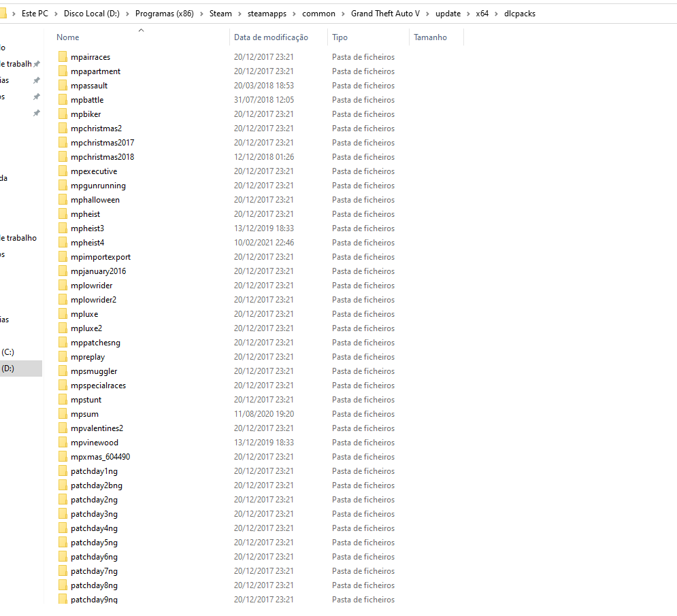
Task: Open the update folder from the address bar
Action: (448, 13)
